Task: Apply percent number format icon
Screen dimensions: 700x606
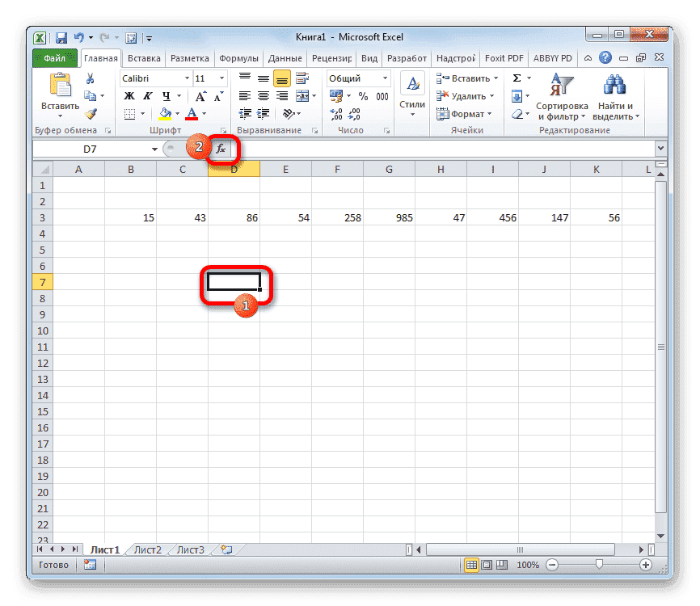Action: point(363,96)
